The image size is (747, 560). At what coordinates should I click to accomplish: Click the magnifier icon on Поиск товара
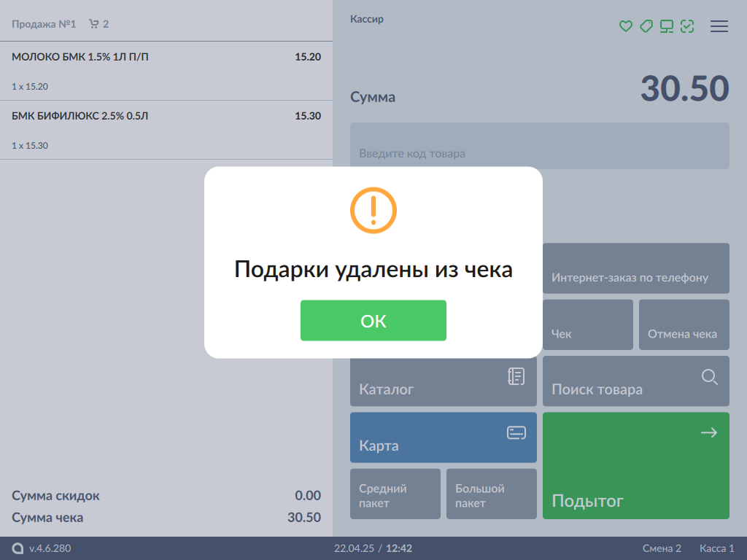(x=709, y=377)
